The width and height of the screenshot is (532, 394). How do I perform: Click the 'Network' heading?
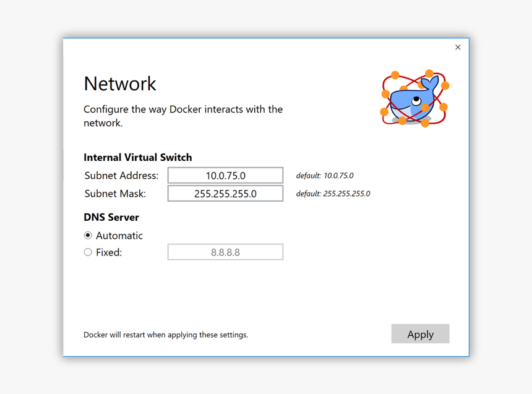pyautogui.click(x=120, y=84)
